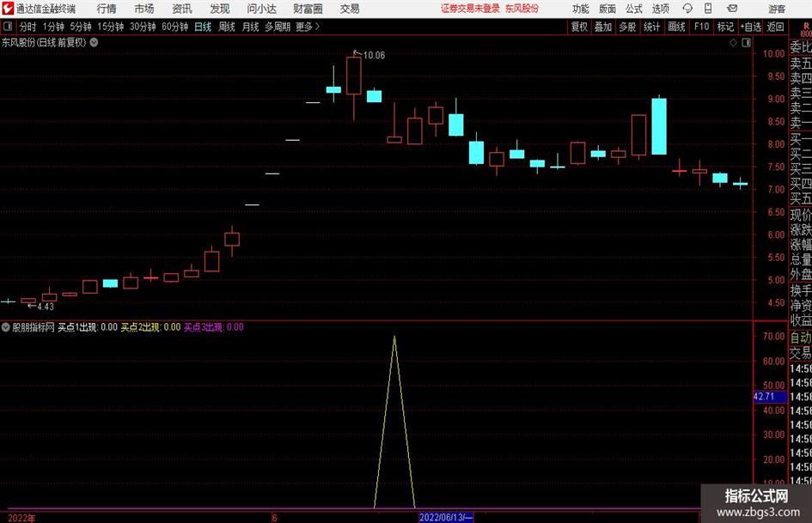
Task: Click the blue 42.71 value on indicator axis
Action: click(770, 397)
